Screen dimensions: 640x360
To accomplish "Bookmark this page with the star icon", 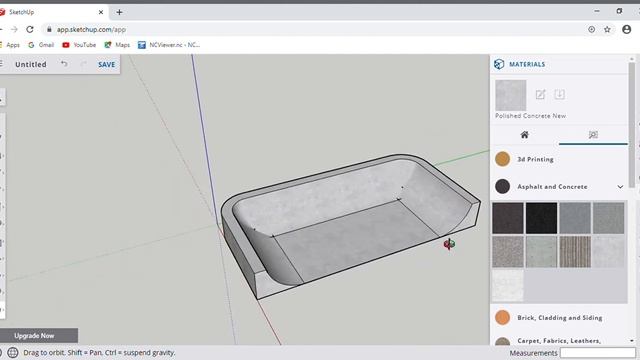I will coord(607,29).
